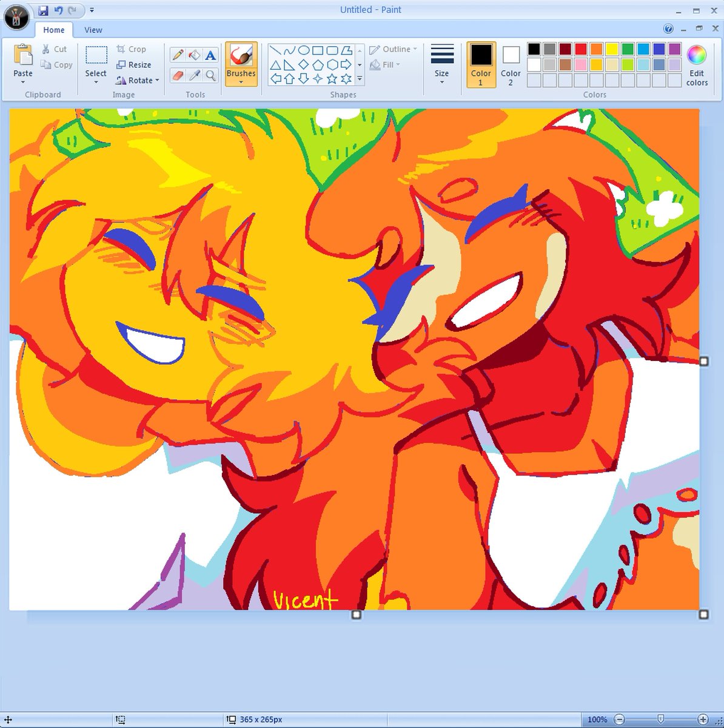Image resolution: width=724 pixels, height=728 pixels.
Task: Adjust the zoom slider handle
Action: (x=660, y=720)
